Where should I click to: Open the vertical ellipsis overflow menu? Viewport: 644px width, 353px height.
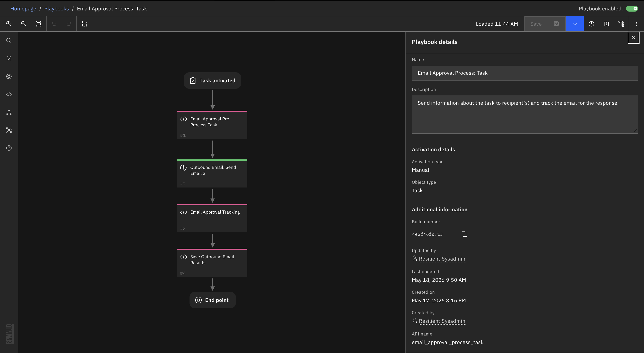coord(637,24)
